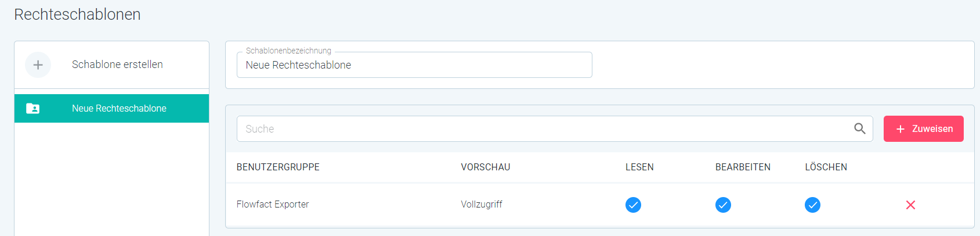The height and width of the screenshot is (236, 980).
Task: Click the Vollzugriff preview cell
Action: point(482,205)
